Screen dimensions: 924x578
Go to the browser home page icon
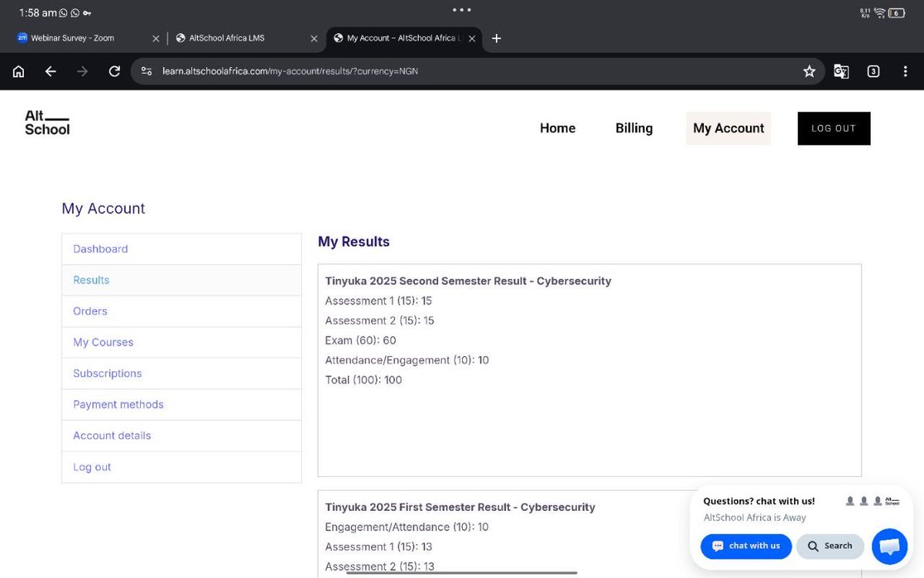point(18,72)
